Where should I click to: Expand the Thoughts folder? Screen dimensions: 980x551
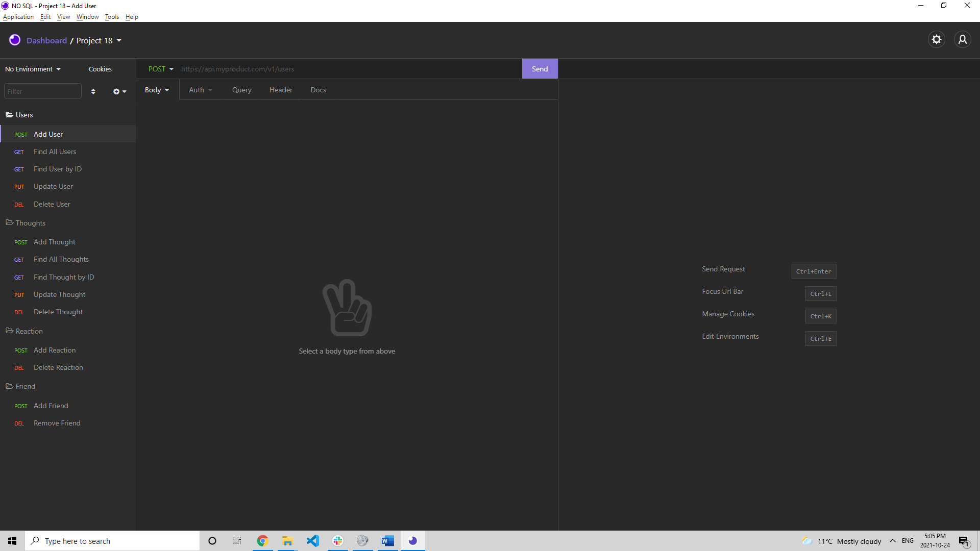pyautogui.click(x=30, y=223)
